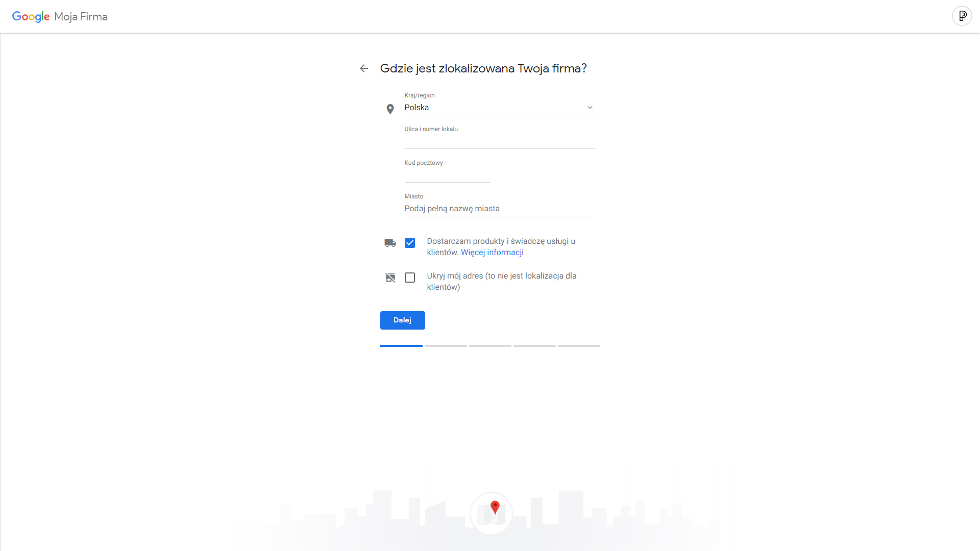Click the delivery truck icon

[x=390, y=243]
